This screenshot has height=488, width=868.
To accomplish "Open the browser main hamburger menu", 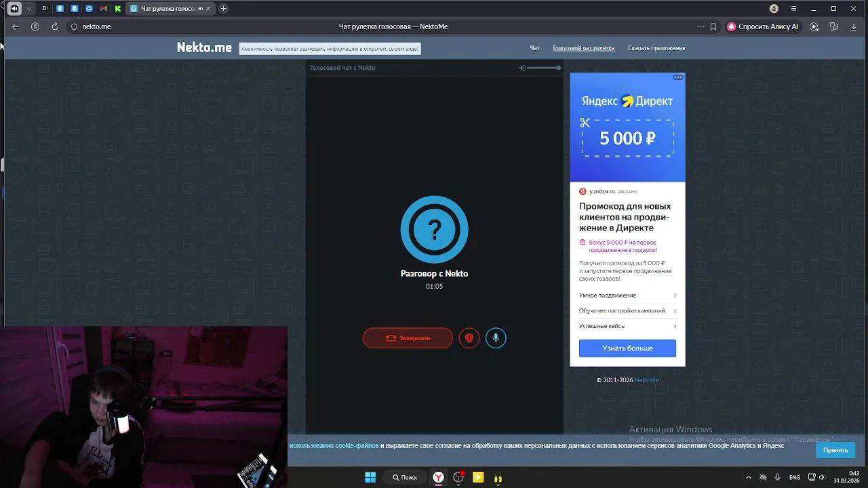I will [x=794, y=9].
